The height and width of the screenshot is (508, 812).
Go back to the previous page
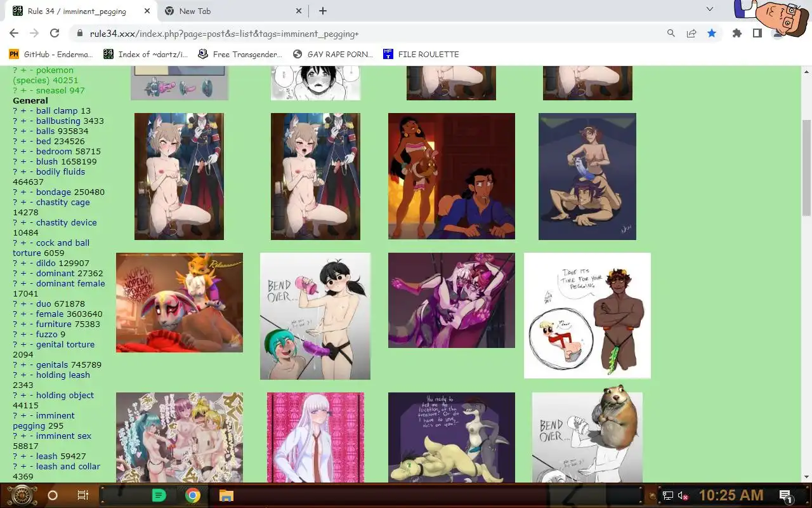coord(14,34)
